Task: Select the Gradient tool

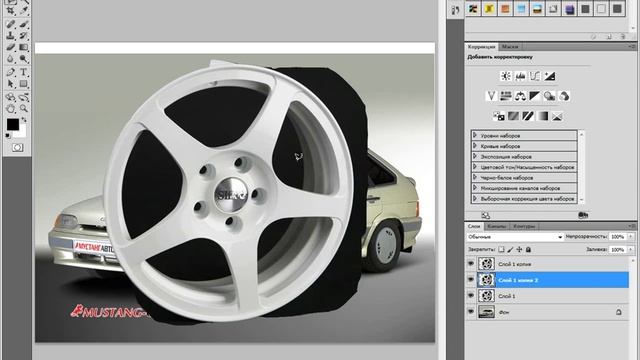Action: pos(24,48)
